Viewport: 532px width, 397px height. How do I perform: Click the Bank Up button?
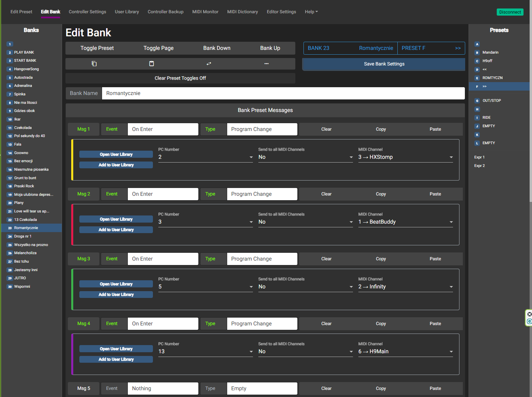tap(270, 48)
